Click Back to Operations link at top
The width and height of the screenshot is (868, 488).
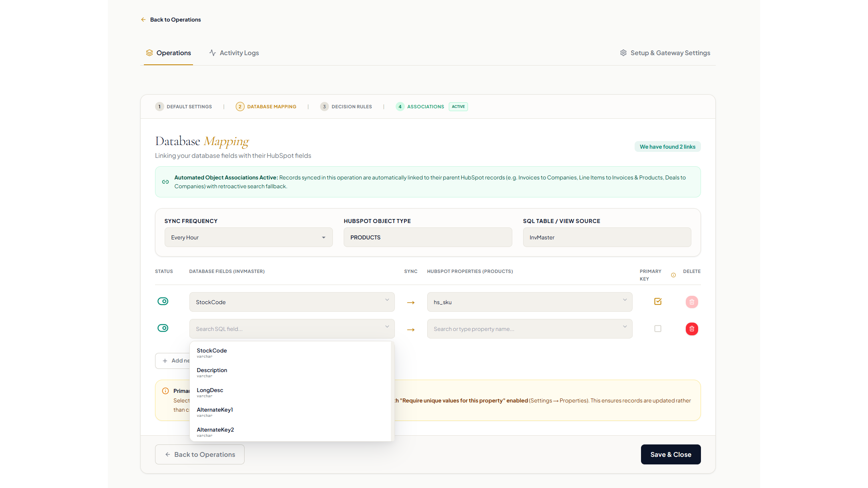(171, 20)
